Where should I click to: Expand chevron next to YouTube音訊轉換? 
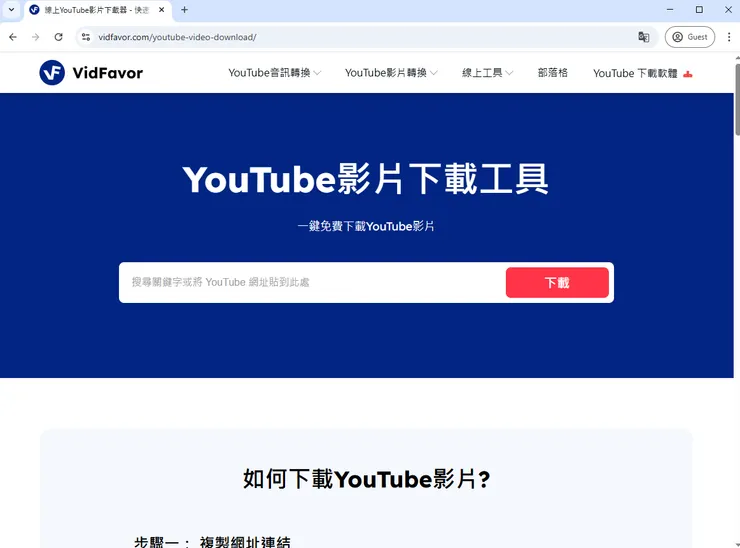pos(317,73)
